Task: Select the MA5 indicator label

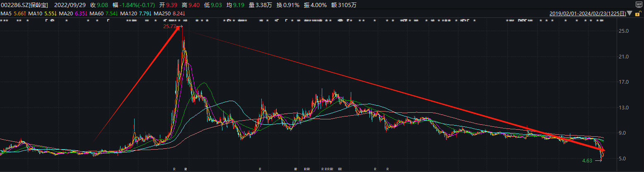Action: pyautogui.click(x=6, y=13)
